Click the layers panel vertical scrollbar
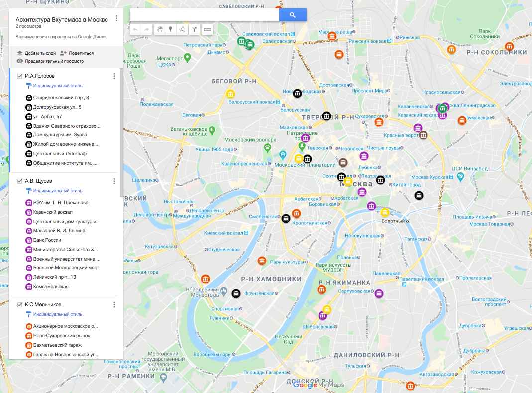The width and height of the screenshot is (532, 393). [x=121, y=132]
